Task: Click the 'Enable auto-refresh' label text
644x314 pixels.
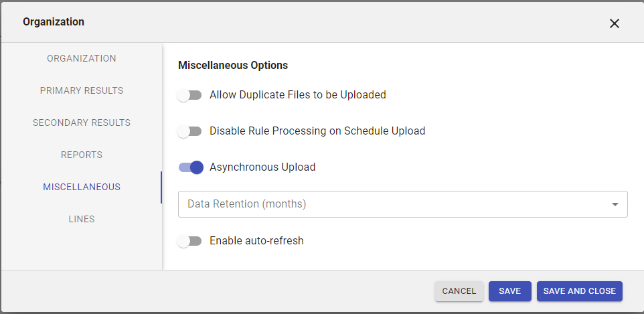Action: [x=256, y=240]
